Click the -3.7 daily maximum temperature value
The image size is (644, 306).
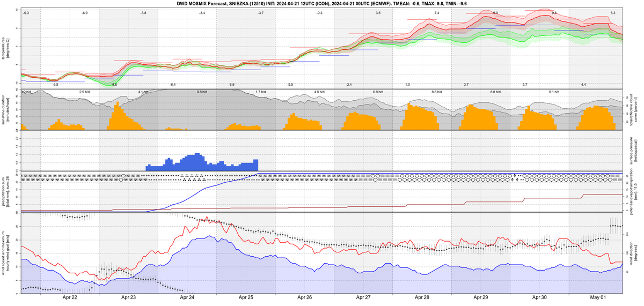pos(261,12)
